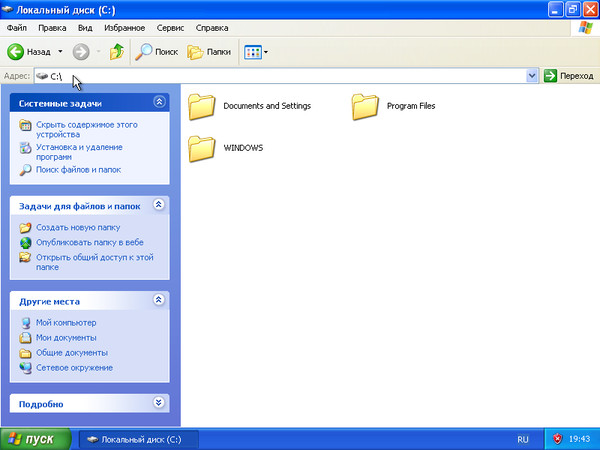
Task: Go up one folder level icon
Action: tap(117, 52)
